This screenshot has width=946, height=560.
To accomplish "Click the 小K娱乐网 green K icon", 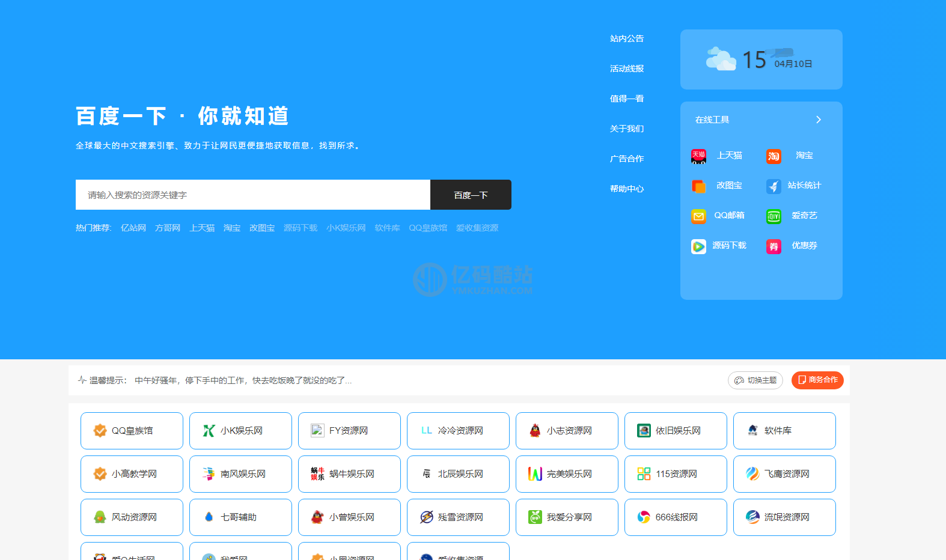I will pyautogui.click(x=209, y=430).
